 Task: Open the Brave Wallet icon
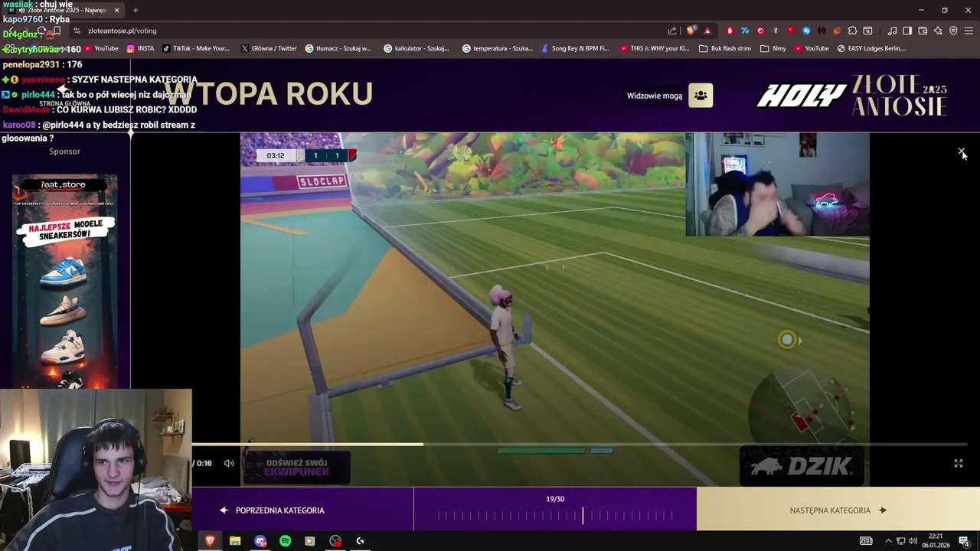pos(923,31)
